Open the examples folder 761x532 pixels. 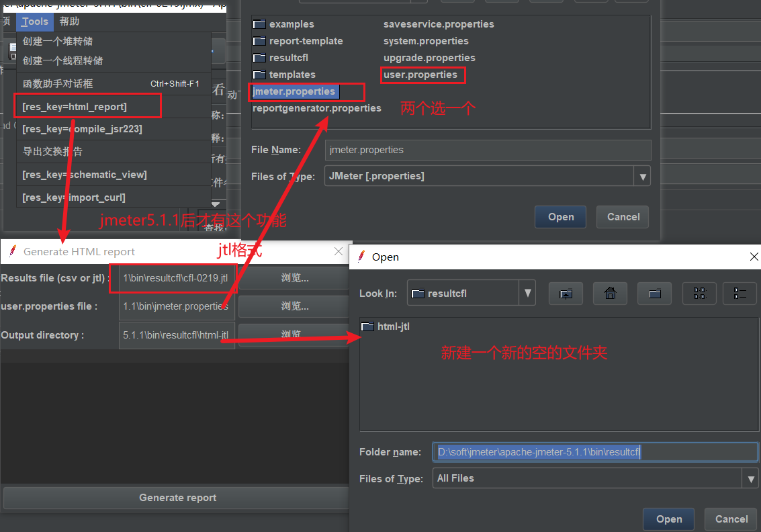pyautogui.click(x=284, y=24)
